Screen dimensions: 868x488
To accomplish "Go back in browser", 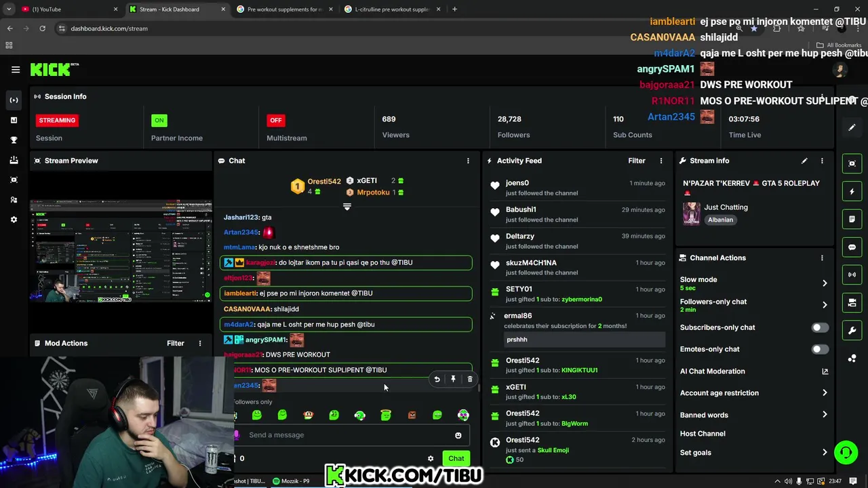I will (x=9, y=28).
